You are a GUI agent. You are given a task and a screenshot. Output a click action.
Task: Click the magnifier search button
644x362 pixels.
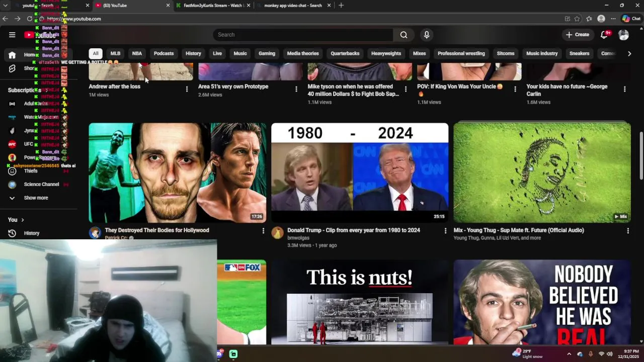point(404,35)
